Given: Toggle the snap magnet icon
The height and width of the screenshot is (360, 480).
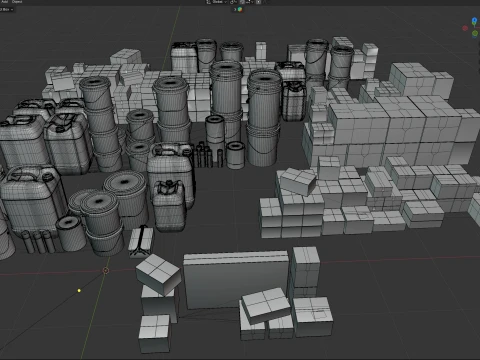Looking at the screenshot, I should point(242,2).
